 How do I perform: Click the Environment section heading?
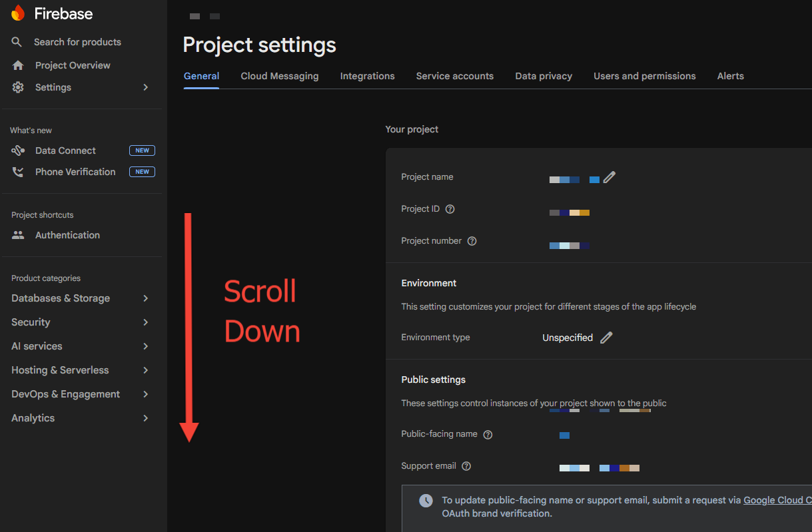(x=429, y=283)
